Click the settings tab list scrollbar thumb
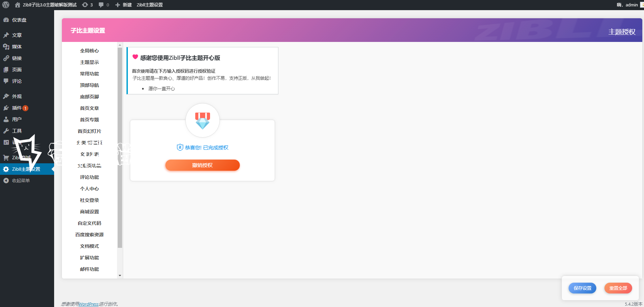This screenshot has width=644, height=307. [120, 148]
